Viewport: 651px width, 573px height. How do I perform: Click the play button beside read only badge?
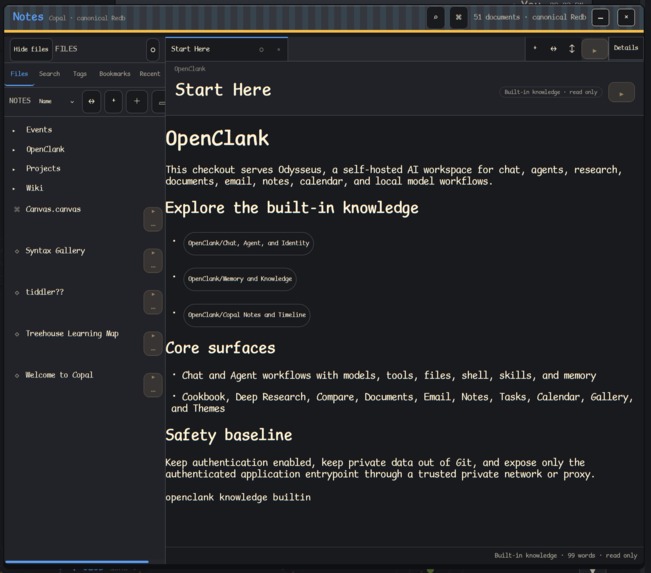[621, 93]
